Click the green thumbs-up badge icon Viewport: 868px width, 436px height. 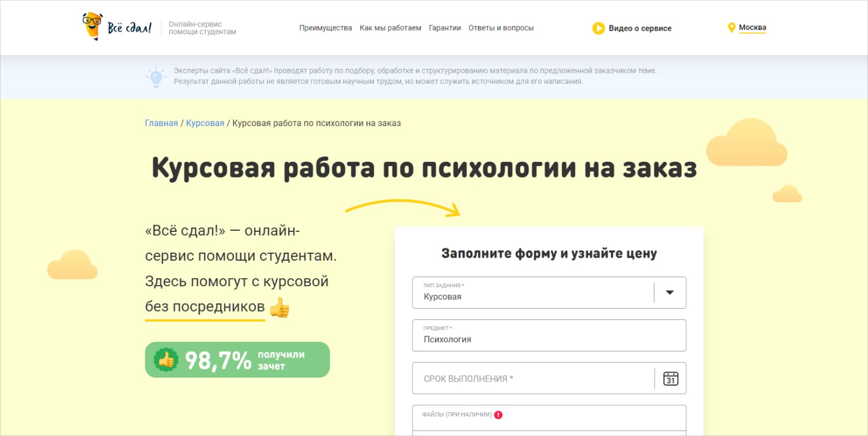pos(166,360)
